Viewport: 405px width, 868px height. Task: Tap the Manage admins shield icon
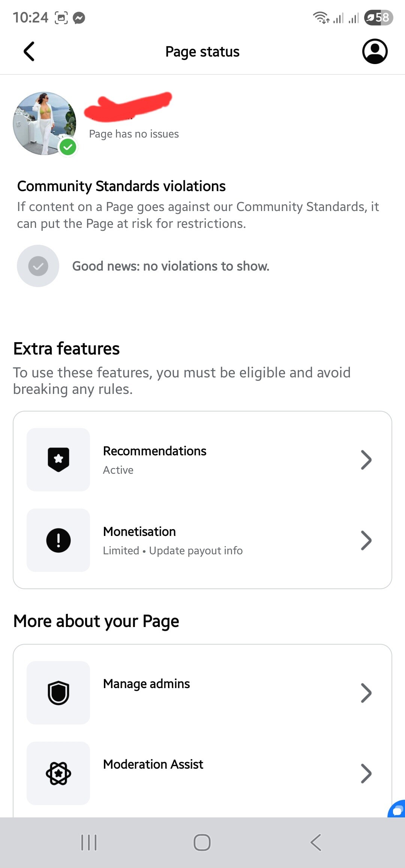point(58,693)
